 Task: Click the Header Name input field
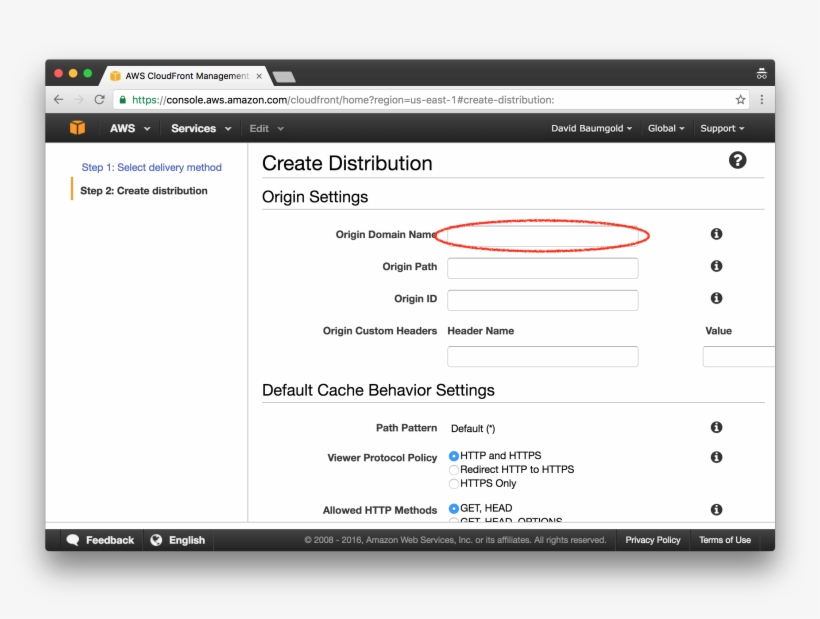542,357
